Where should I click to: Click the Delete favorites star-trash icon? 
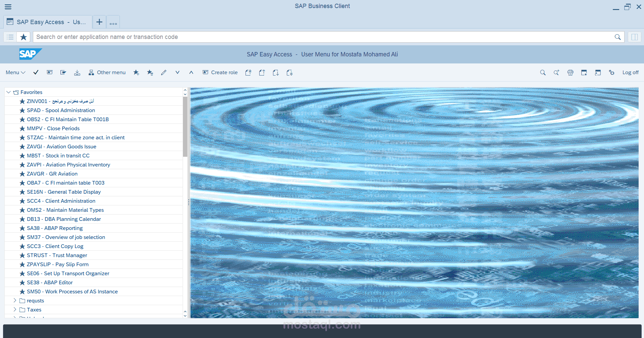[150, 73]
